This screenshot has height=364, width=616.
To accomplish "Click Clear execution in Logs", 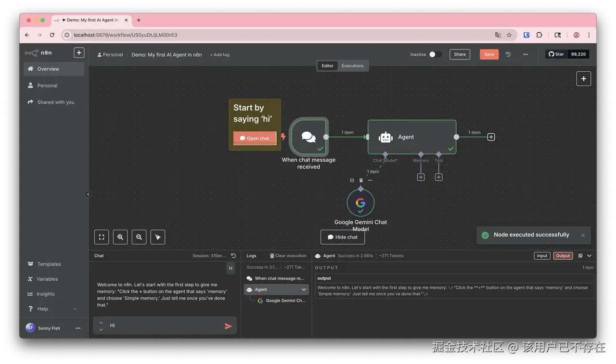I will point(288,256).
